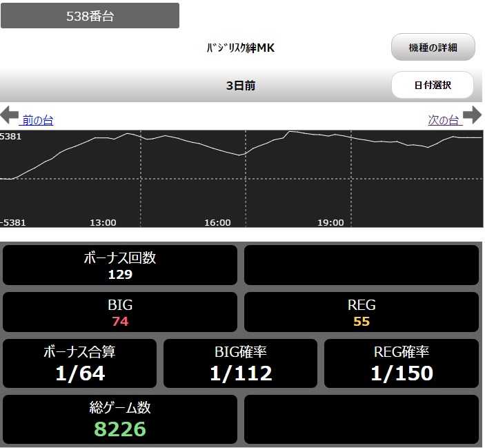Select the 13:00 time label on graph

pyautogui.click(x=103, y=222)
